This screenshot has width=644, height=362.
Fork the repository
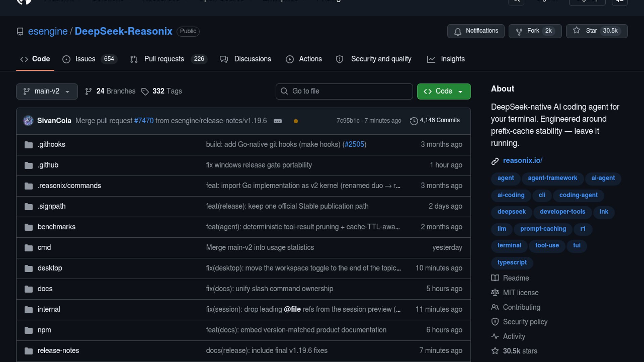click(535, 31)
